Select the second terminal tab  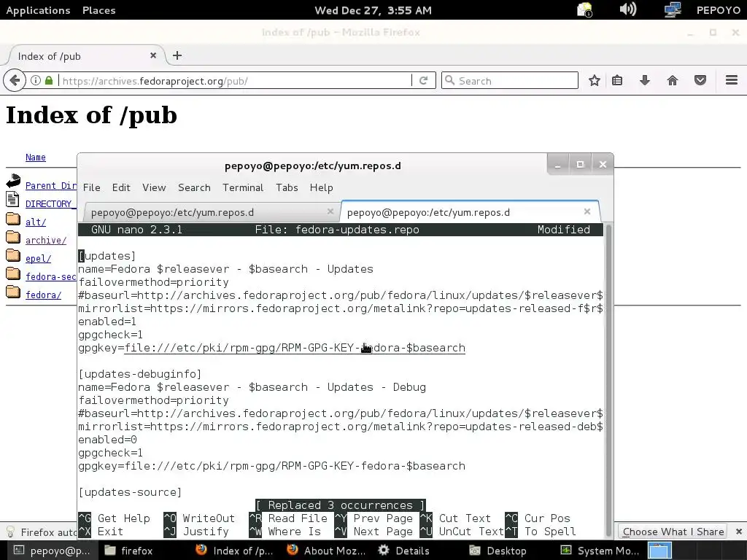click(469, 212)
